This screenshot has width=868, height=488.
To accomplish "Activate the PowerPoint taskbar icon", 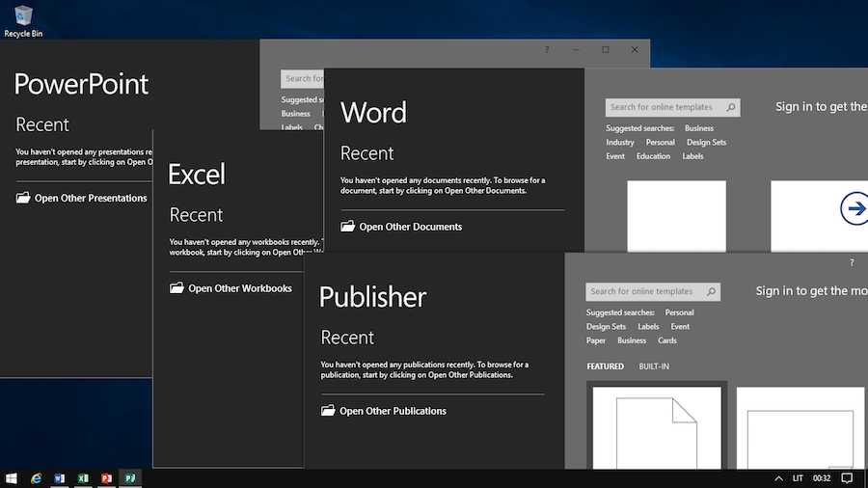I will (x=106, y=478).
